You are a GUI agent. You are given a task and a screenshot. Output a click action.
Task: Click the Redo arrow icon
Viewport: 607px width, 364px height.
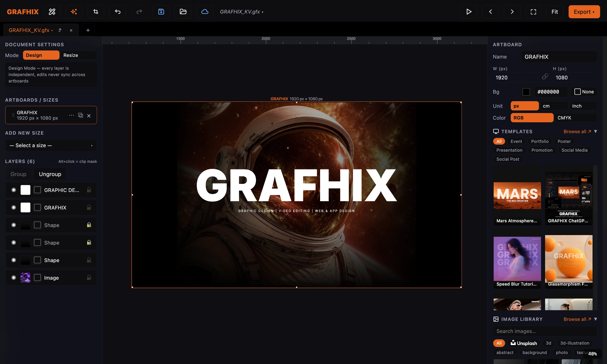[139, 12]
